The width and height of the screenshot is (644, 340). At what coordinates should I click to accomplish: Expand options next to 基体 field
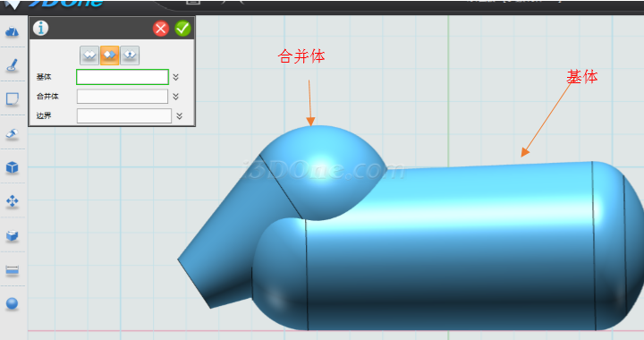pyautogui.click(x=176, y=77)
